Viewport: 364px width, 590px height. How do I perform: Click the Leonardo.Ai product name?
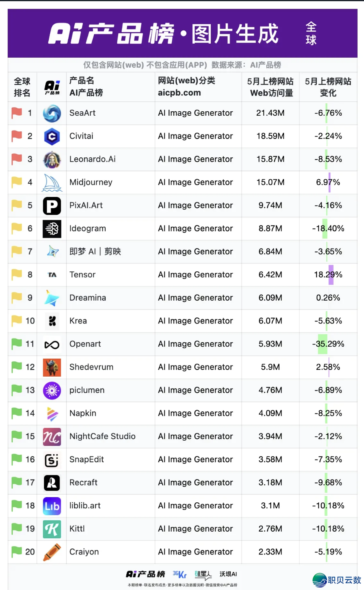tap(92, 159)
